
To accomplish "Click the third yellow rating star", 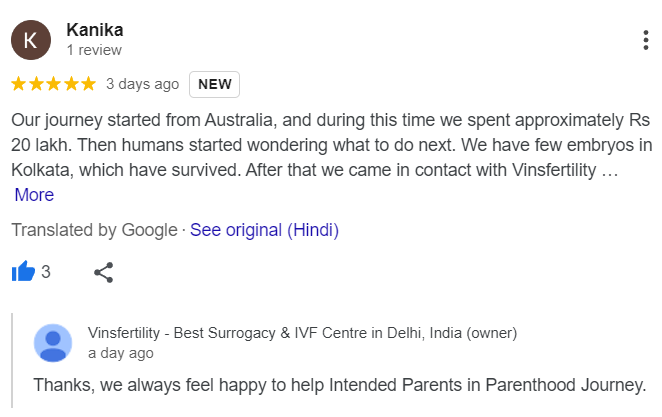I will 54,84.
